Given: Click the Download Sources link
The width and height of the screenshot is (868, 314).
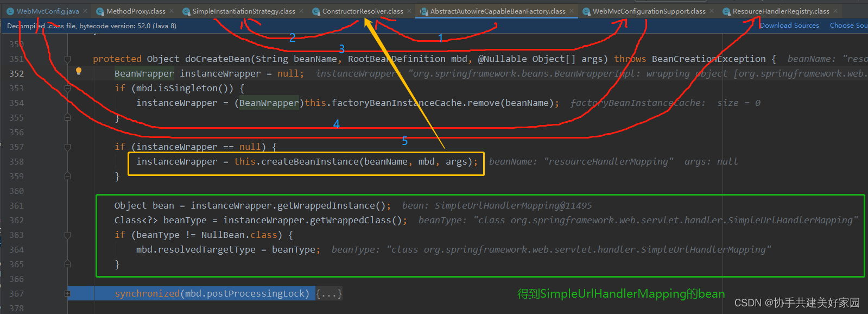Looking at the screenshot, I should [789, 26].
